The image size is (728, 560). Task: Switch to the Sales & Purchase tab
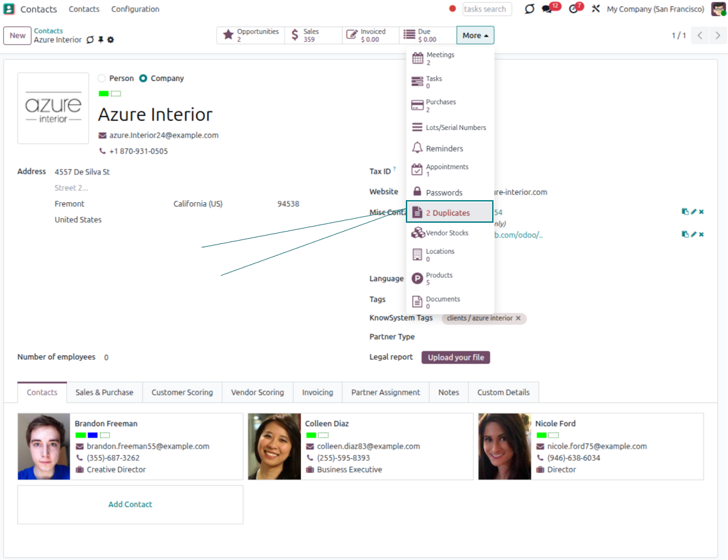104,392
